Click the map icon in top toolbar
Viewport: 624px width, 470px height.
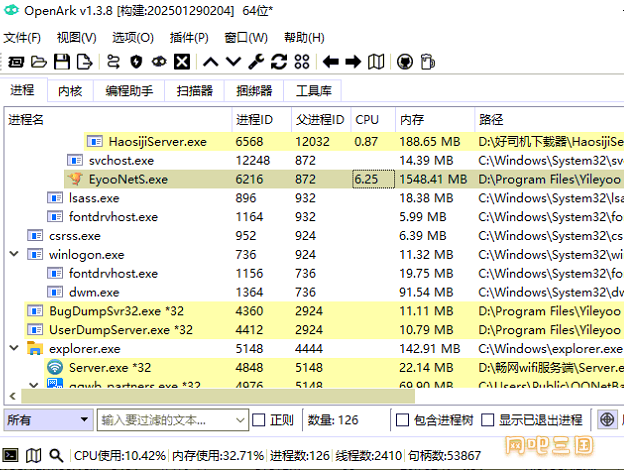coord(376,62)
